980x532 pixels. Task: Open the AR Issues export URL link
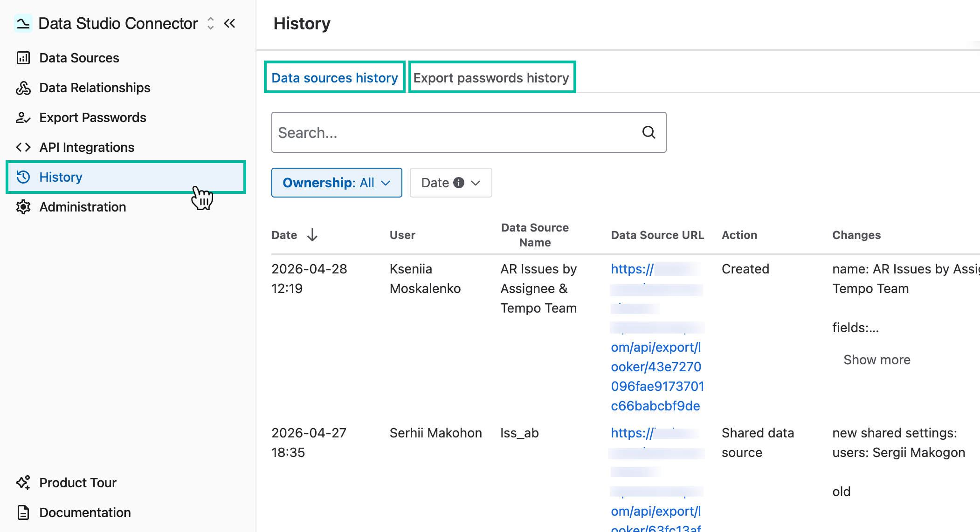(x=657, y=337)
